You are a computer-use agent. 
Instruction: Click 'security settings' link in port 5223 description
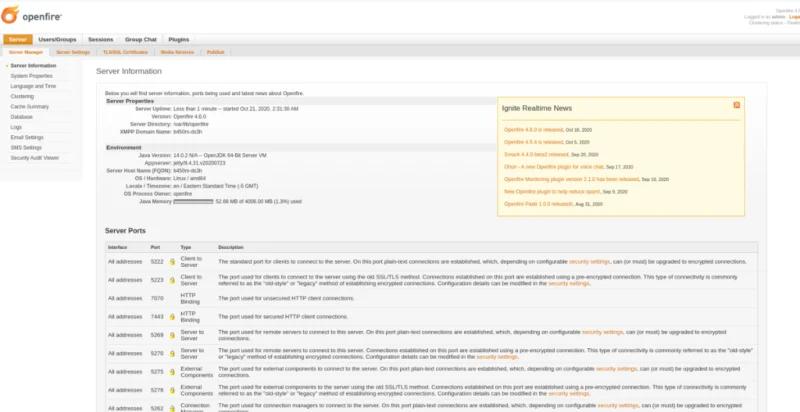(x=569, y=284)
